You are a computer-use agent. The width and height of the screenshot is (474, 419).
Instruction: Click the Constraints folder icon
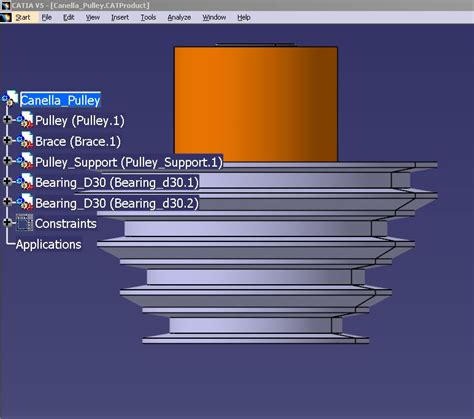click(24, 223)
